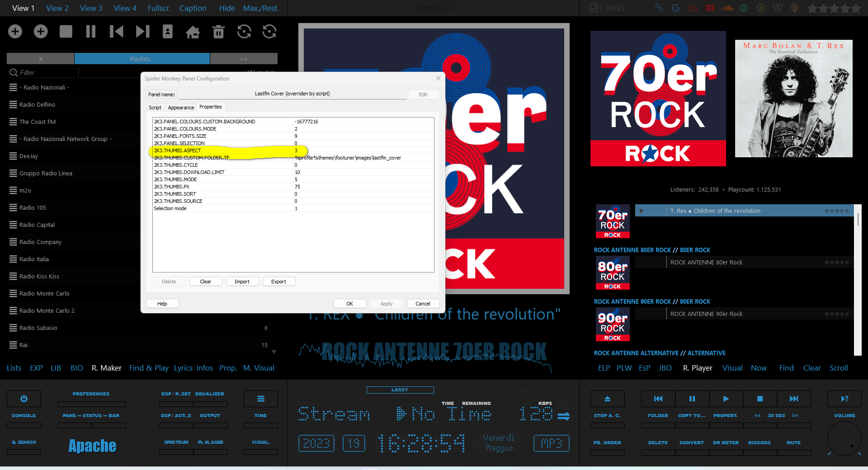868x470 pixels.
Task: Click the MUTE button
Action: 793,443
